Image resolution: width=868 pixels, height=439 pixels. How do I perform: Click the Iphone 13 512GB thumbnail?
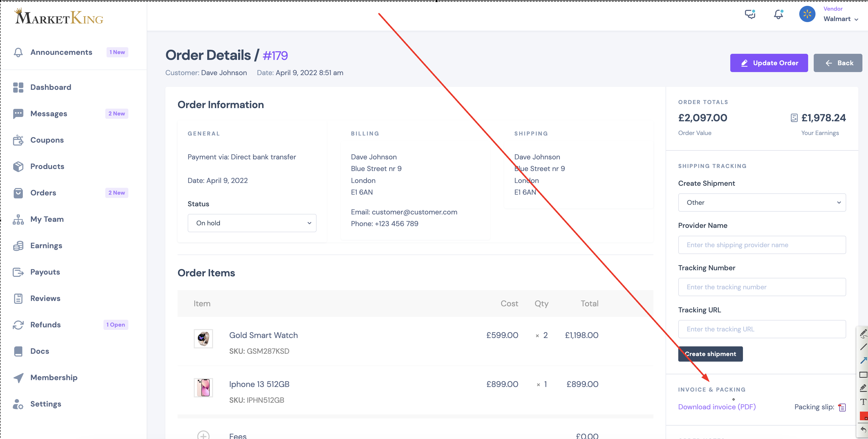(x=203, y=387)
